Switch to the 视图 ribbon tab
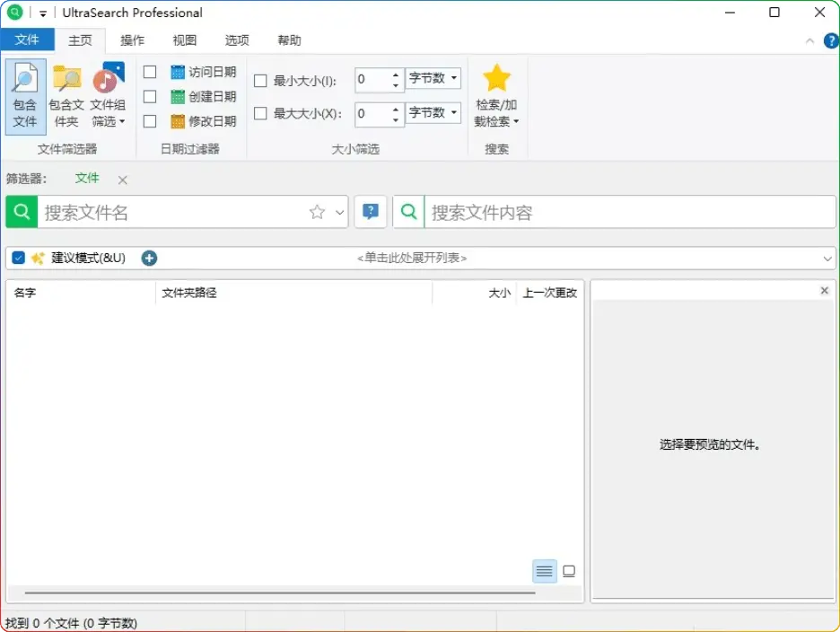840x632 pixels. tap(185, 40)
